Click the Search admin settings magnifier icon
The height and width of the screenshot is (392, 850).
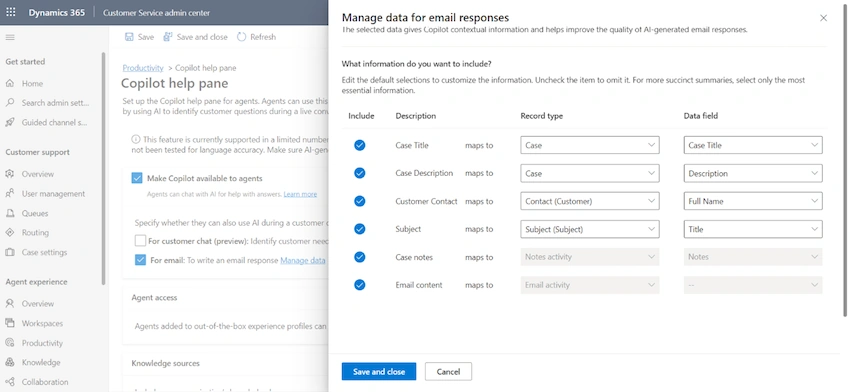(10, 102)
